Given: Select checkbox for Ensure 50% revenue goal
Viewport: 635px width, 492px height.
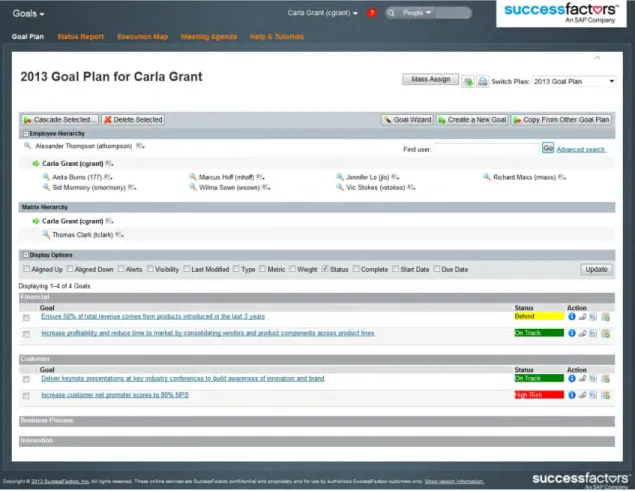Looking at the screenshot, I should pyautogui.click(x=26, y=318).
